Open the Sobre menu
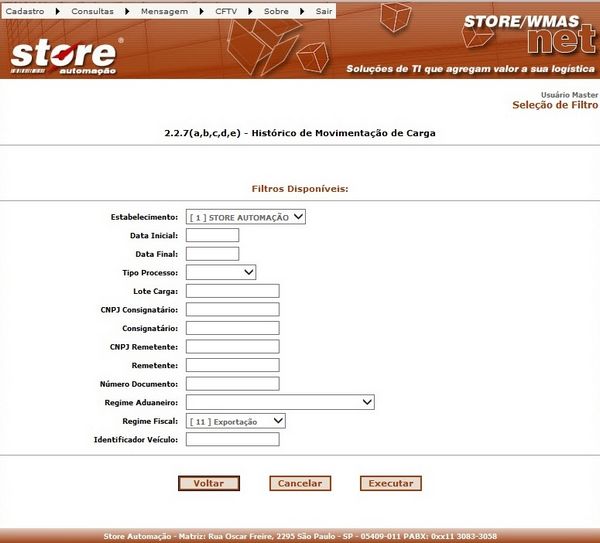The height and width of the screenshot is (543, 600). 276,10
